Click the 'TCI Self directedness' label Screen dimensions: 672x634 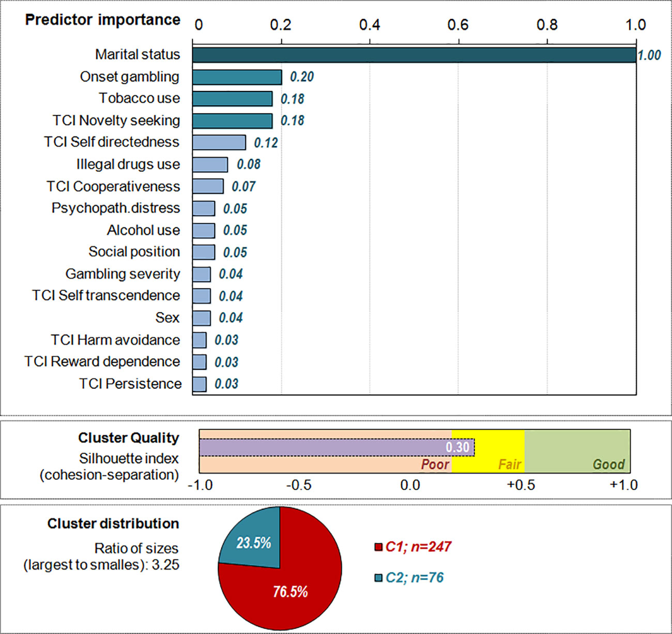click(x=112, y=142)
